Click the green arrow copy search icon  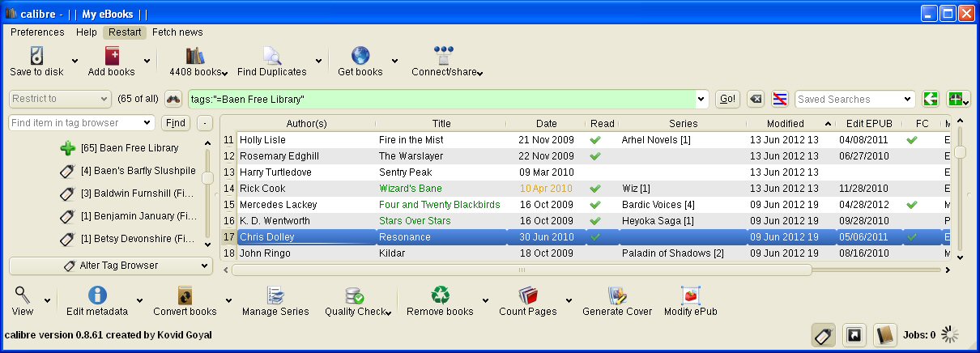pyautogui.click(x=931, y=99)
